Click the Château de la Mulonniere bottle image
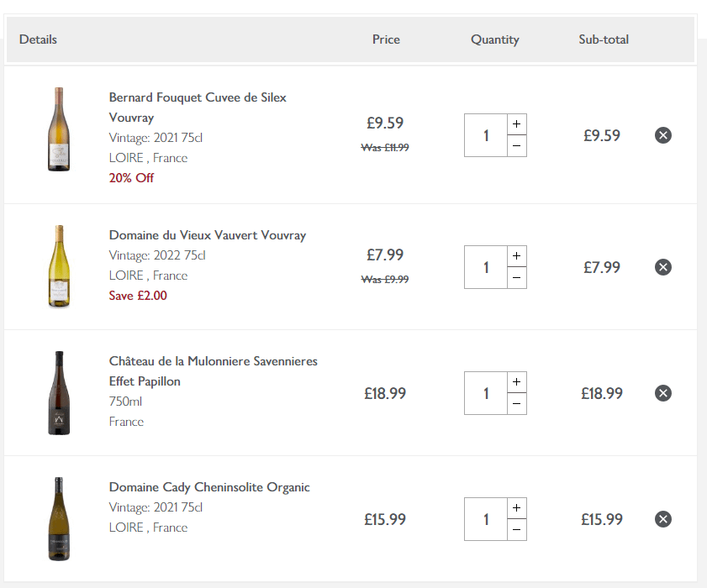This screenshot has width=707, height=588. [x=58, y=392]
